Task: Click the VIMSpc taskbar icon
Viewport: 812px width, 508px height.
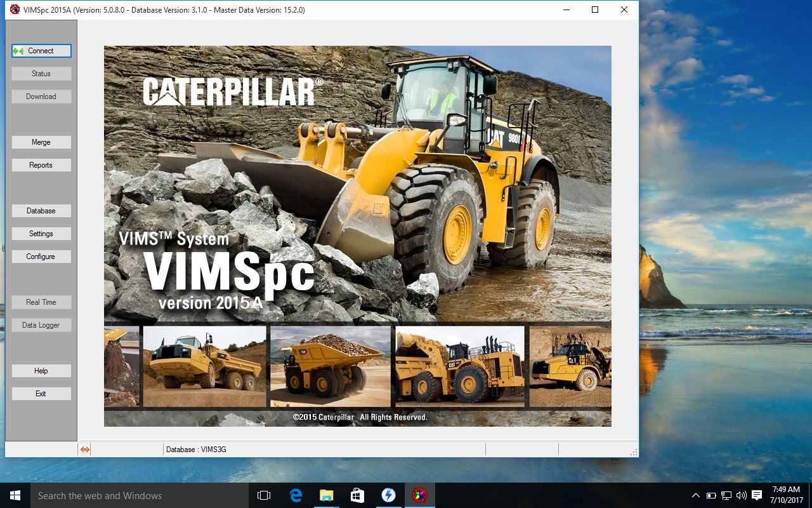Action: pyautogui.click(x=419, y=495)
